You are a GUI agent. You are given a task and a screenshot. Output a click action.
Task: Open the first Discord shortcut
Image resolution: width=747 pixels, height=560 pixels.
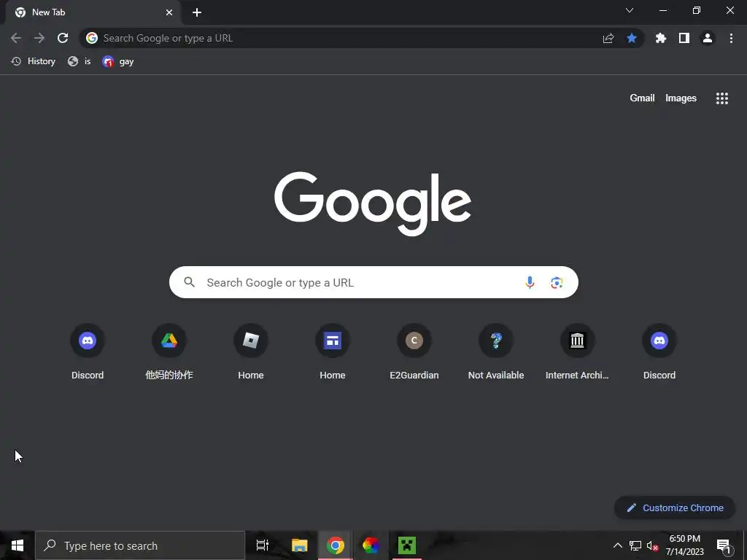click(88, 352)
